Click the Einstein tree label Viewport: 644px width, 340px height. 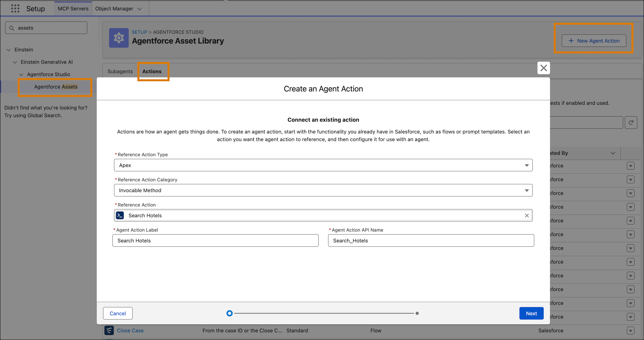(24, 49)
